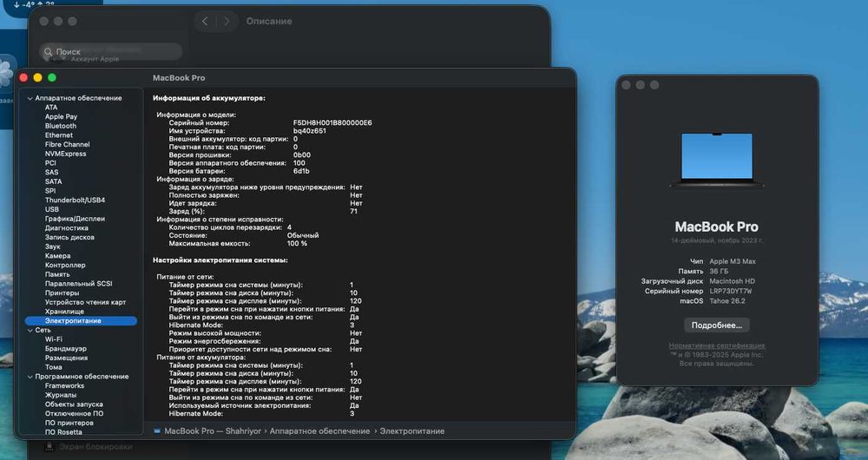The width and height of the screenshot is (868, 460).
Task: Open Экран блокировки in Settings sidebar
Action: coord(95,447)
